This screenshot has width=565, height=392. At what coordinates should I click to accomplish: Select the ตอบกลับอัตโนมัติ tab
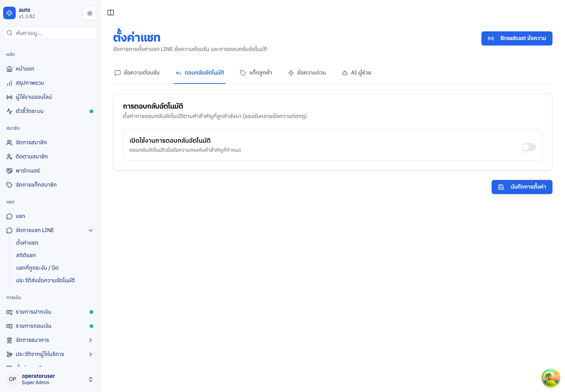pos(200,73)
